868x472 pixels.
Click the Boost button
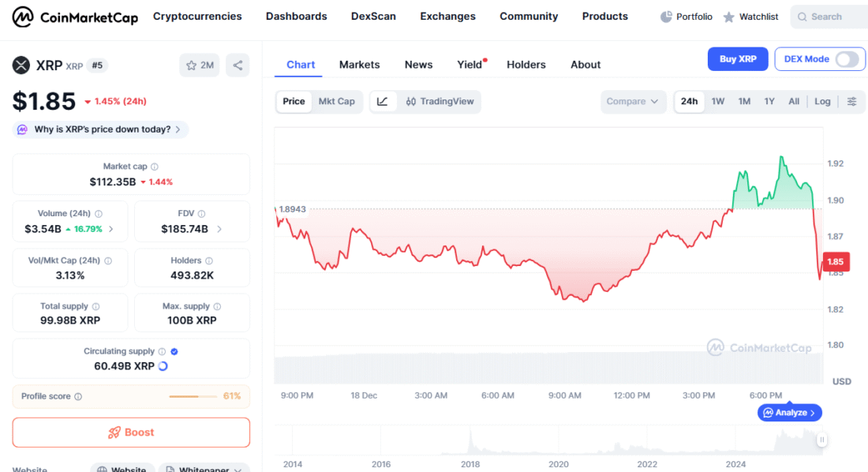(x=131, y=433)
